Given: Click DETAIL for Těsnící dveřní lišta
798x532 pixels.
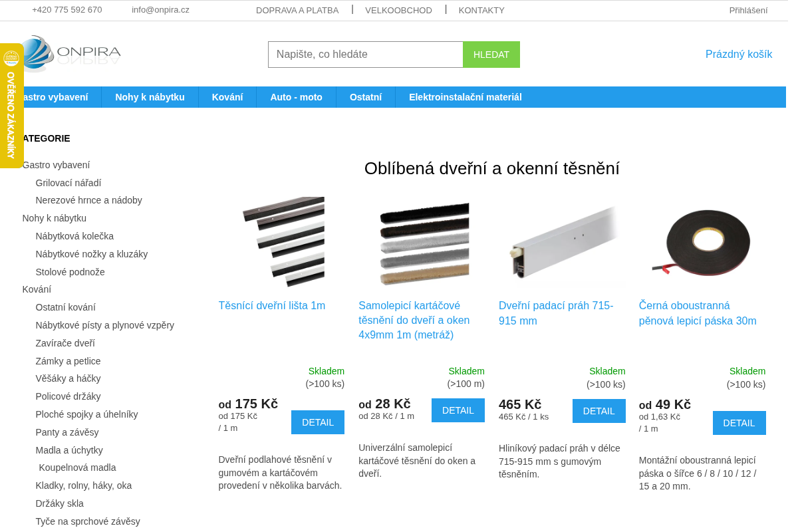Looking at the screenshot, I should pyautogui.click(x=318, y=422).
